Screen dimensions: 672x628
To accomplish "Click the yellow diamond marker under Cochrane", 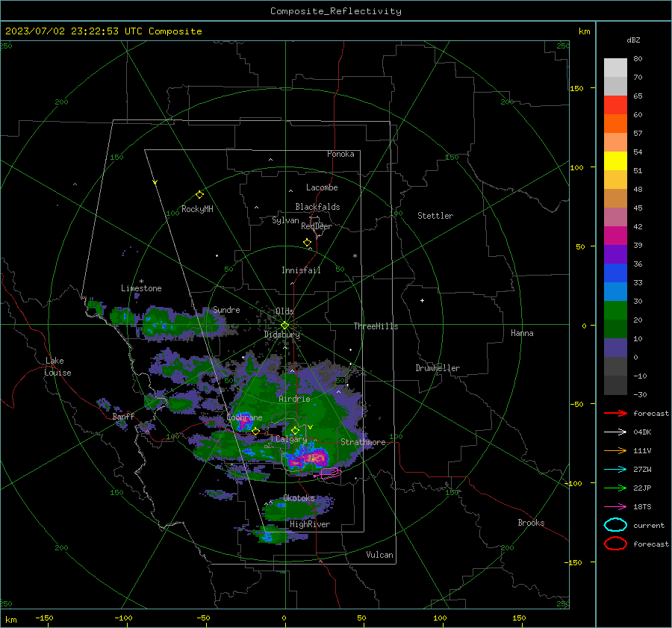I will click(x=255, y=432).
